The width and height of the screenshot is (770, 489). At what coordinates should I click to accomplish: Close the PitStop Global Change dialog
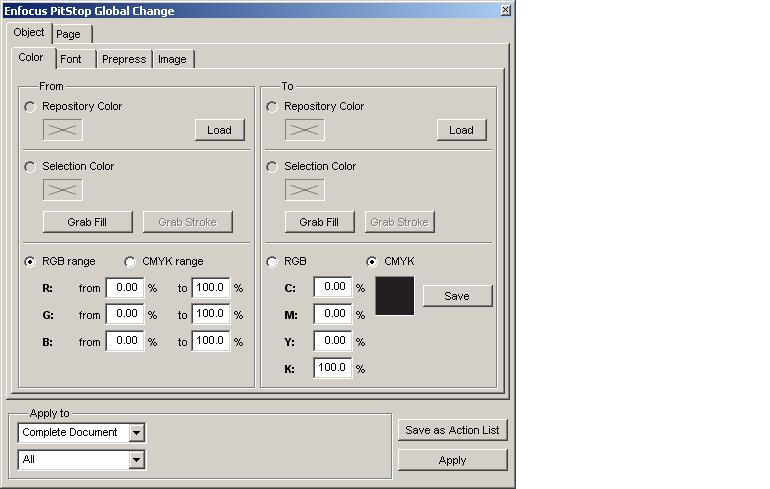(x=505, y=10)
